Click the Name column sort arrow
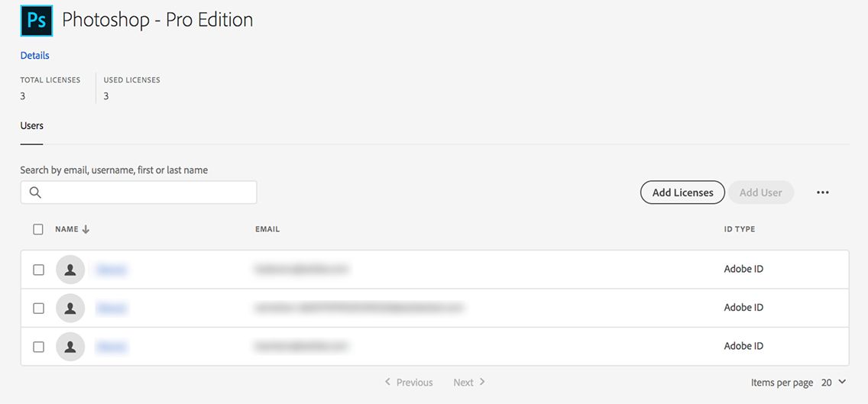This screenshot has width=868, height=404. (86, 229)
